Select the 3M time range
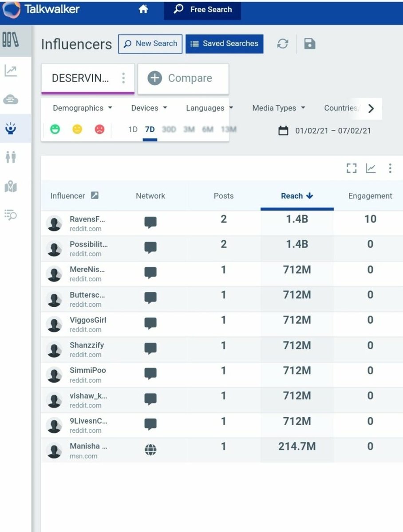The height and width of the screenshot is (532, 403). pos(189,129)
